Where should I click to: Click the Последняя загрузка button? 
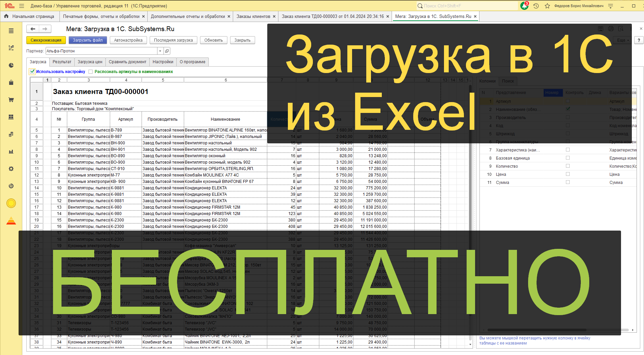[x=173, y=40]
